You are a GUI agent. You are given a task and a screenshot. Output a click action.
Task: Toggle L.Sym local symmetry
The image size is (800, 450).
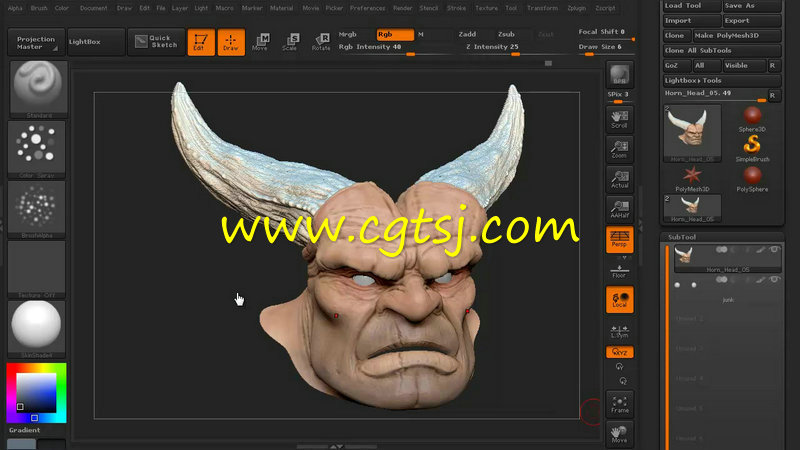click(x=620, y=332)
